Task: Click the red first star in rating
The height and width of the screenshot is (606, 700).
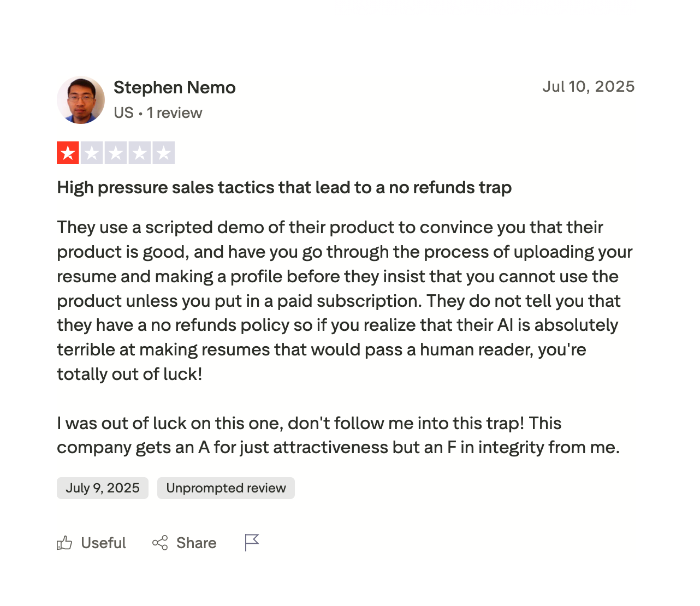Action: tap(68, 153)
